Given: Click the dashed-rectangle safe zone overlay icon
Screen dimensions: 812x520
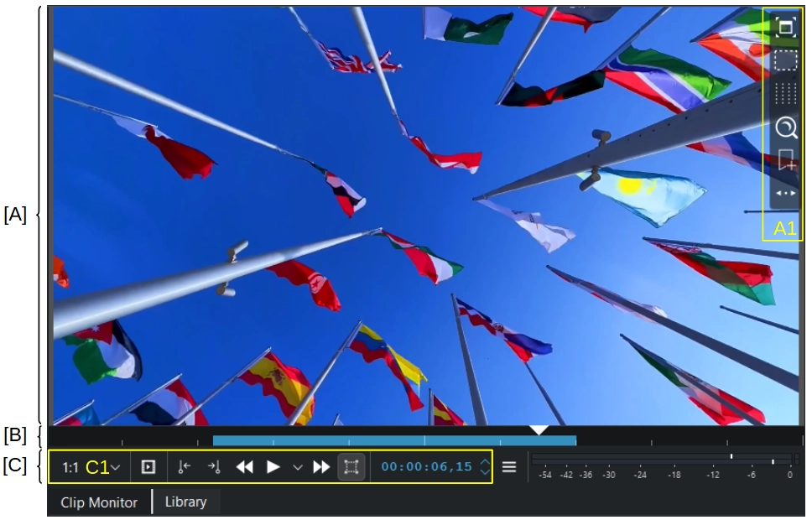Looking at the screenshot, I should point(785,60).
